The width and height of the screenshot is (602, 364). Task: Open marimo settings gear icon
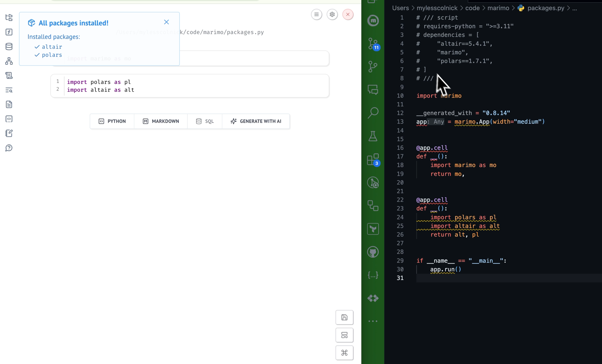click(332, 14)
